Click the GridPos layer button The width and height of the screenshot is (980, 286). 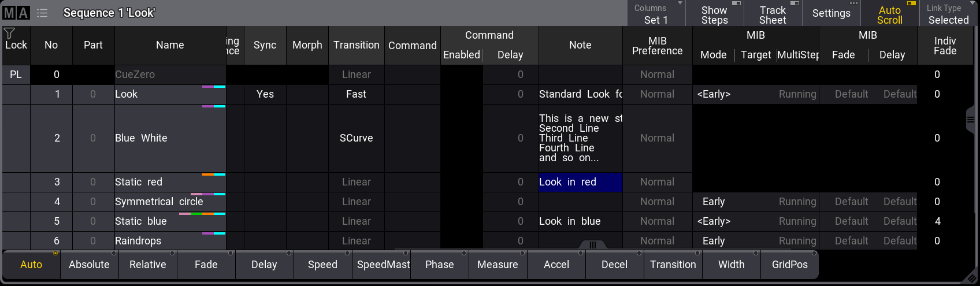pyautogui.click(x=789, y=265)
